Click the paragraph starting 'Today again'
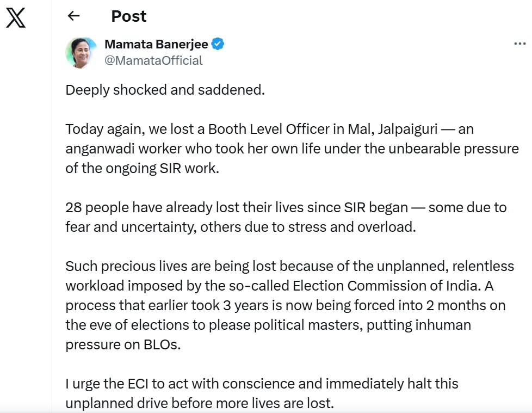 tap(292, 149)
